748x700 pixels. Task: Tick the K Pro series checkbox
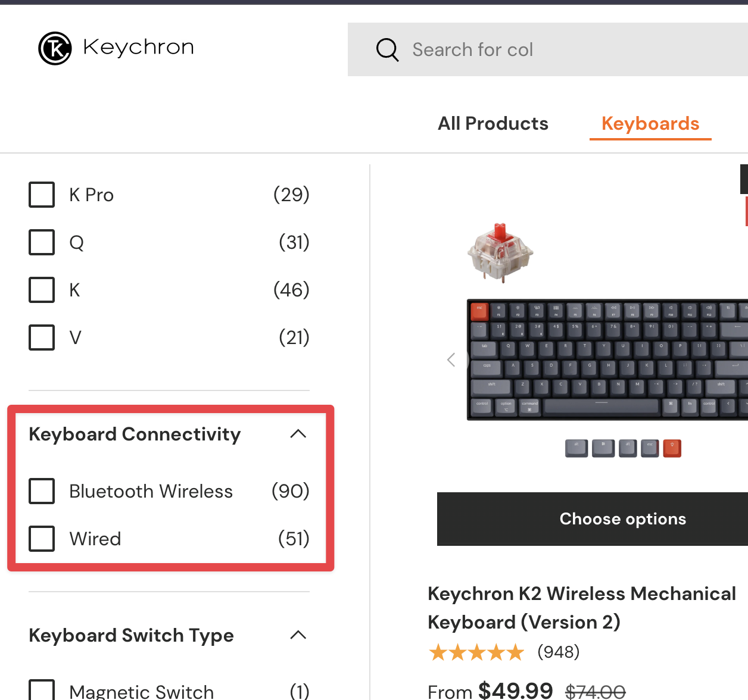click(42, 195)
